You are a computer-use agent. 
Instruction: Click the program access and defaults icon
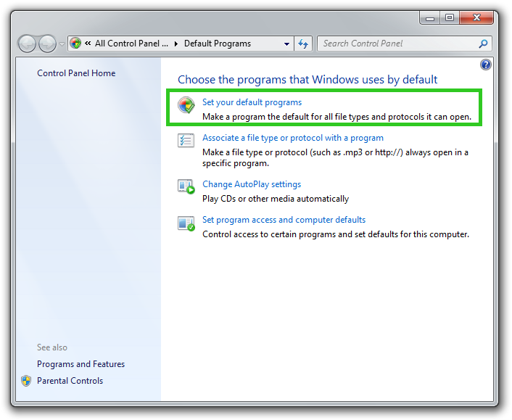tap(186, 223)
